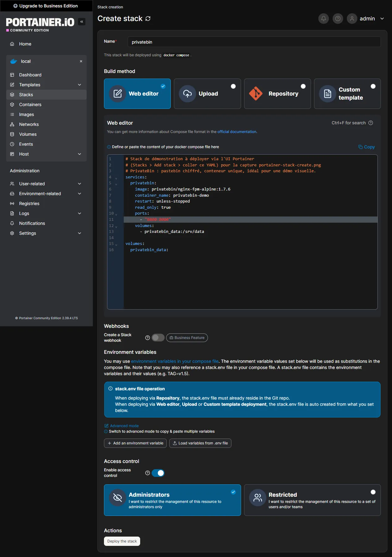
Task: Click the Repository git icon
Action: pos(256,94)
